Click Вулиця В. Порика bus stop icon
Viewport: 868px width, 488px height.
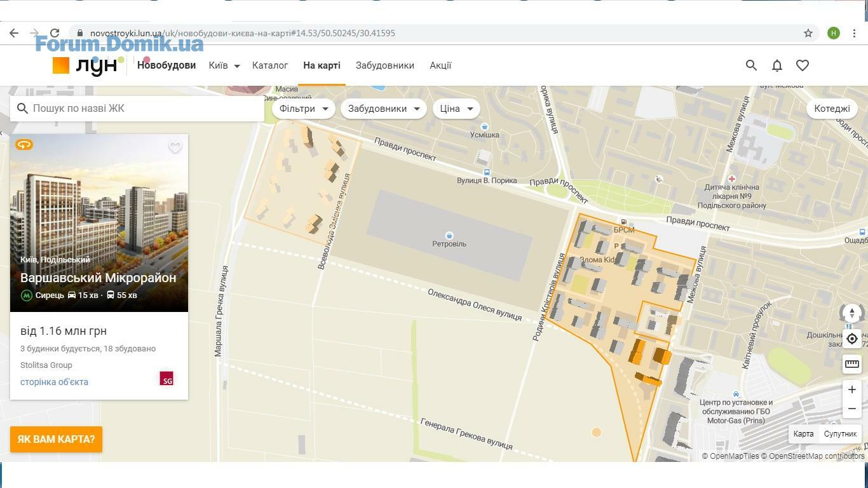[487, 172]
